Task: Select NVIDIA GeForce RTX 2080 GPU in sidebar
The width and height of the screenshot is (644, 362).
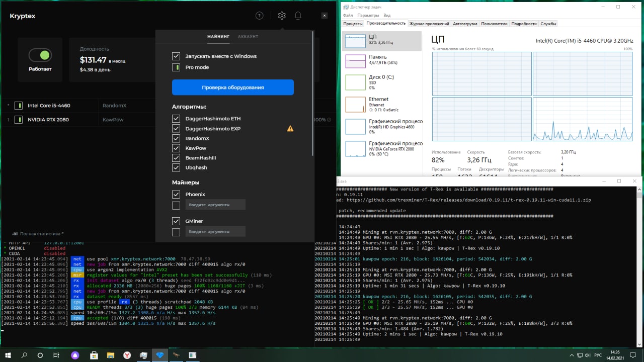Action: pyautogui.click(x=382, y=148)
